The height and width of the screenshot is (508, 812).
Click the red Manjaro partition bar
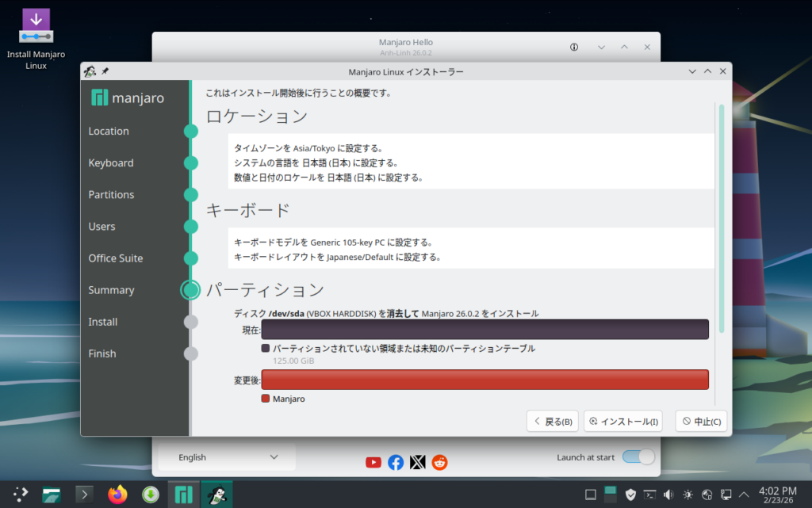click(485, 380)
